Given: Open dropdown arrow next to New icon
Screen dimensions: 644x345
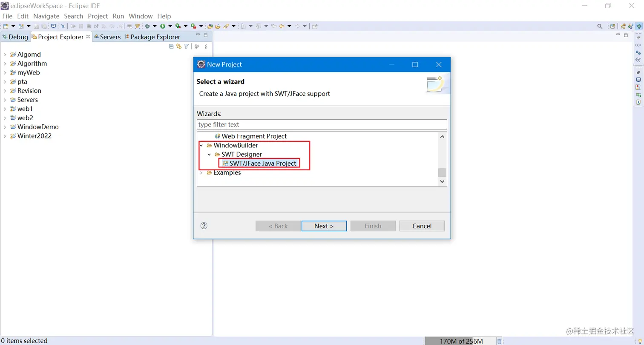Looking at the screenshot, I should (13, 26).
